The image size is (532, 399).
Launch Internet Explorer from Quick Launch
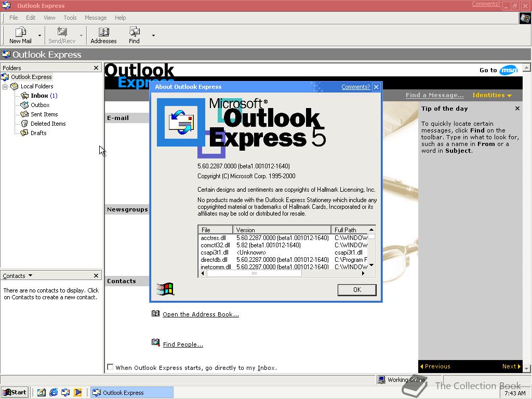pyautogui.click(x=54, y=393)
